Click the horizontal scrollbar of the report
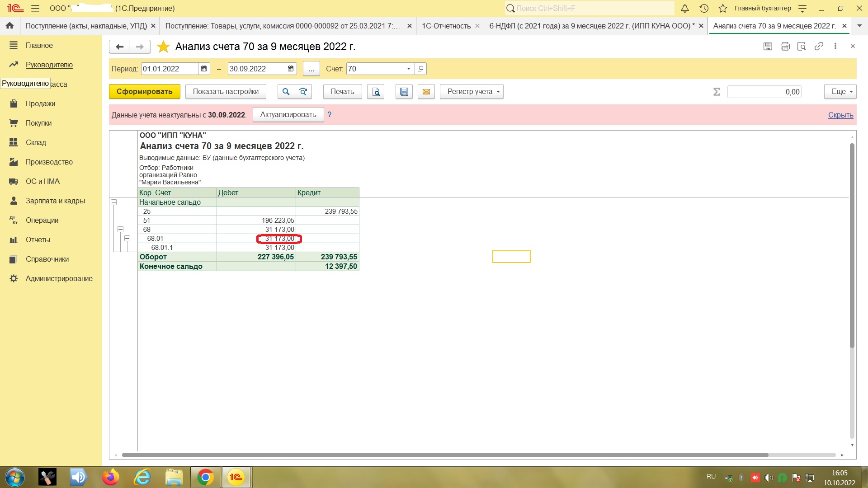This screenshot has width=868, height=488. coord(445,455)
